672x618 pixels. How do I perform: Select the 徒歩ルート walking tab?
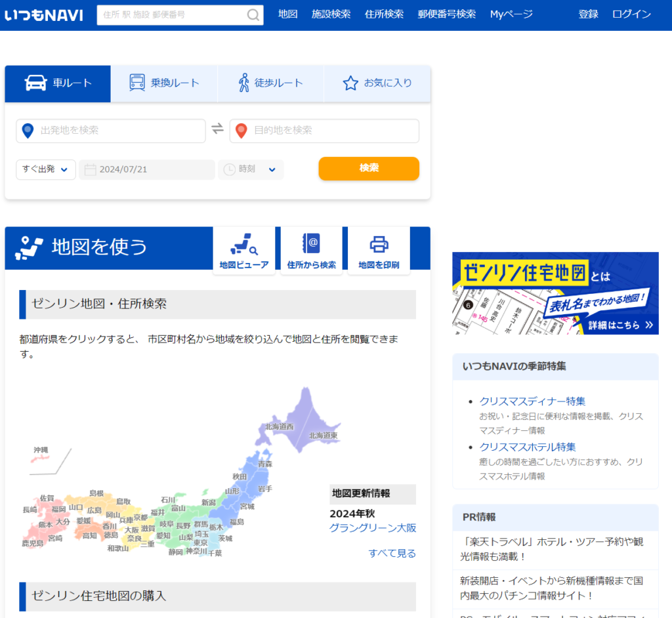pos(270,83)
